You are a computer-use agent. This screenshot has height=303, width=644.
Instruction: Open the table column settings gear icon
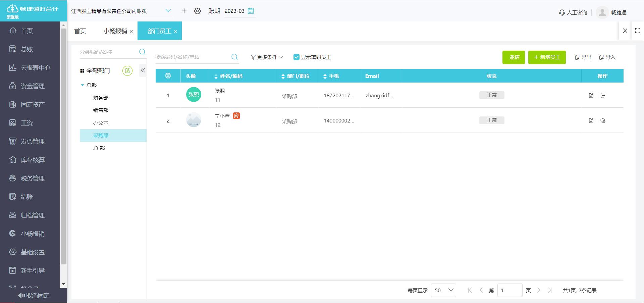168,76
